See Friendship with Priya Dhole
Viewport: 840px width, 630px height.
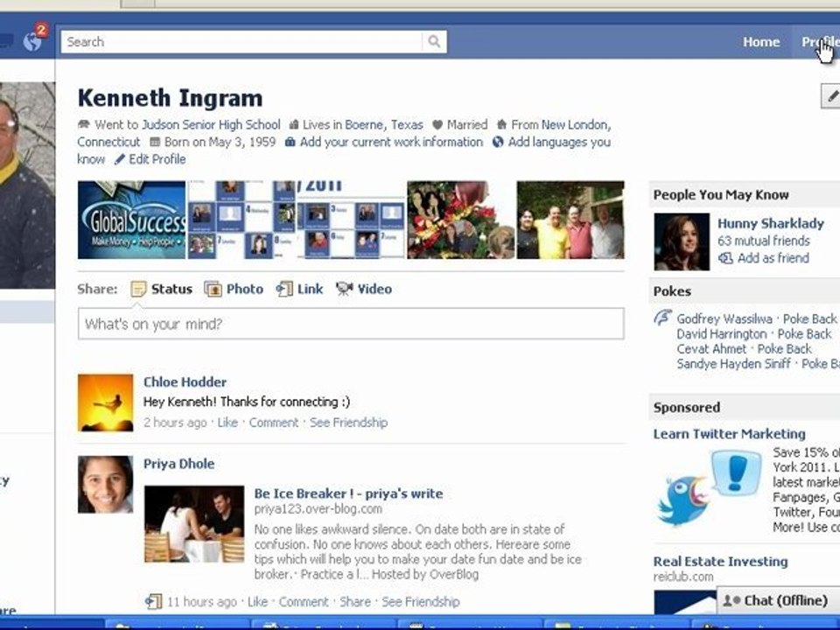coord(421,602)
